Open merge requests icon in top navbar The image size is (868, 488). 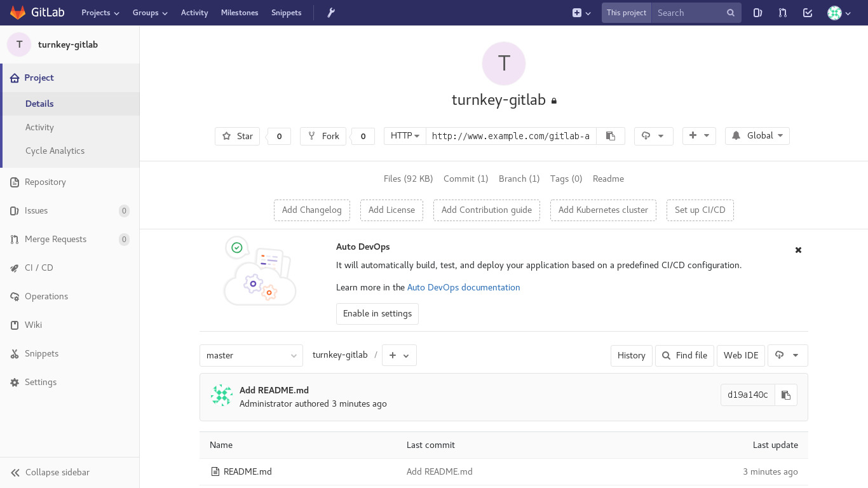pos(783,13)
